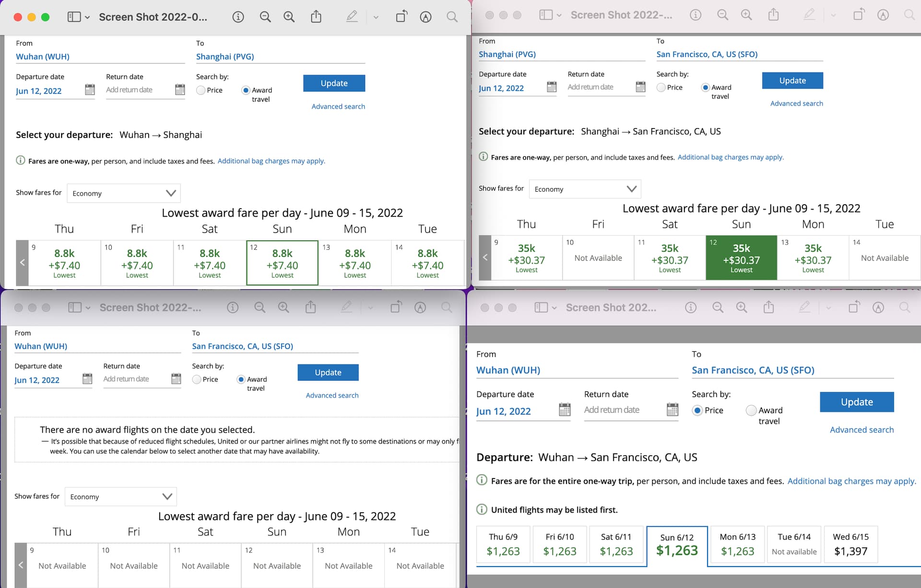Select Price radio in Wuhan to Shanghai search
Screen dimensions: 921x588
(201, 90)
